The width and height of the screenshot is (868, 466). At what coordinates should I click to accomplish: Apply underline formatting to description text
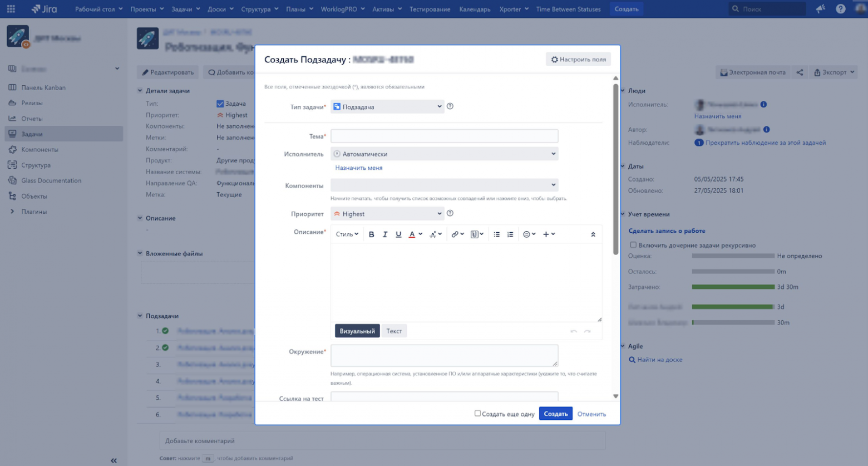pos(398,234)
